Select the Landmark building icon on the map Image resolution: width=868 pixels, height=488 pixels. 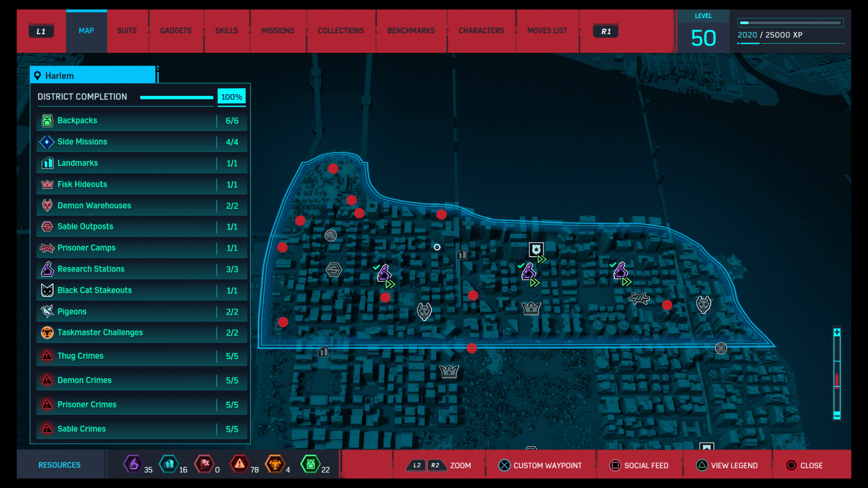(462, 255)
